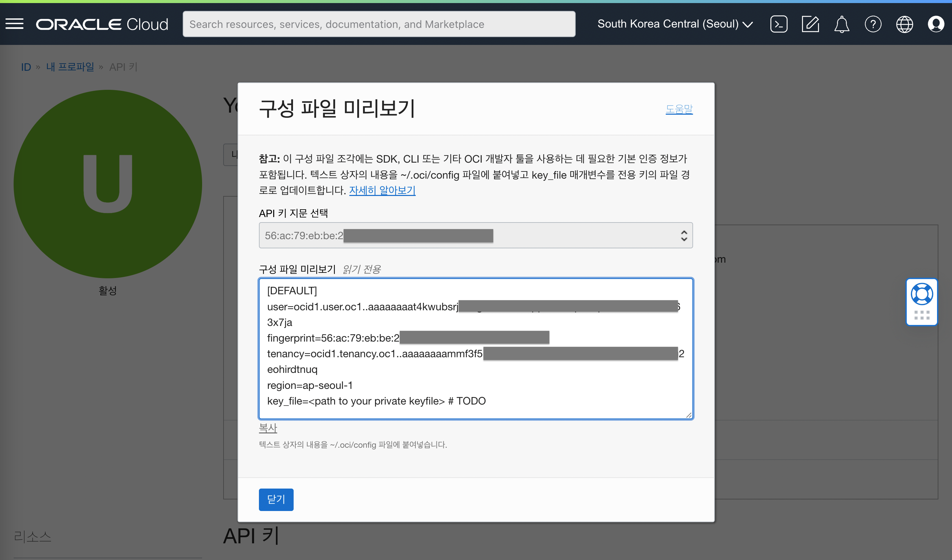Screen dimensions: 952x560
Task: Open Cloud Shell developer tools icon
Action: coord(779,24)
